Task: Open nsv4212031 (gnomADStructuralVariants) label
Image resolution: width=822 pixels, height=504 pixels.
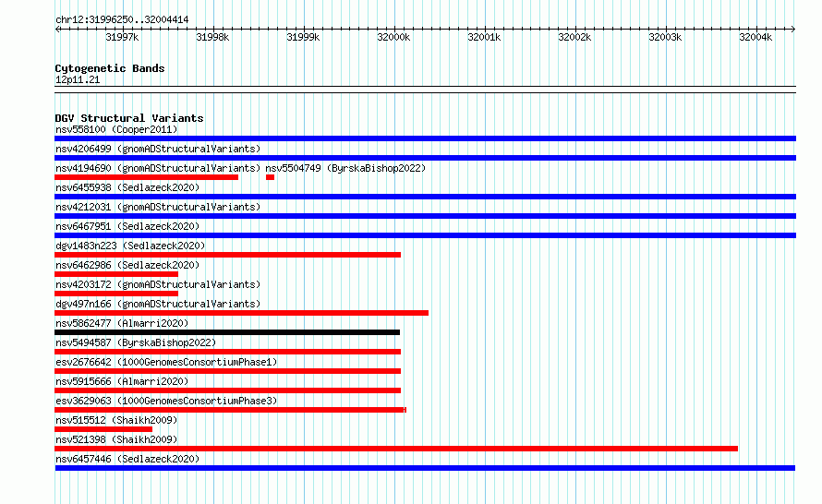Action: pyautogui.click(x=158, y=207)
